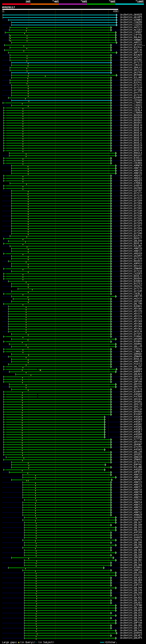
Task: Select the UniRef100_B5THH5 label
Action: pyautogui.click(x=131, y=75)
